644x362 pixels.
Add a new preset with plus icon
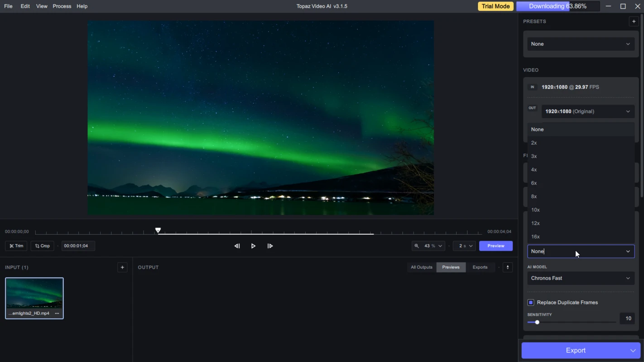[x=634, y=21]
